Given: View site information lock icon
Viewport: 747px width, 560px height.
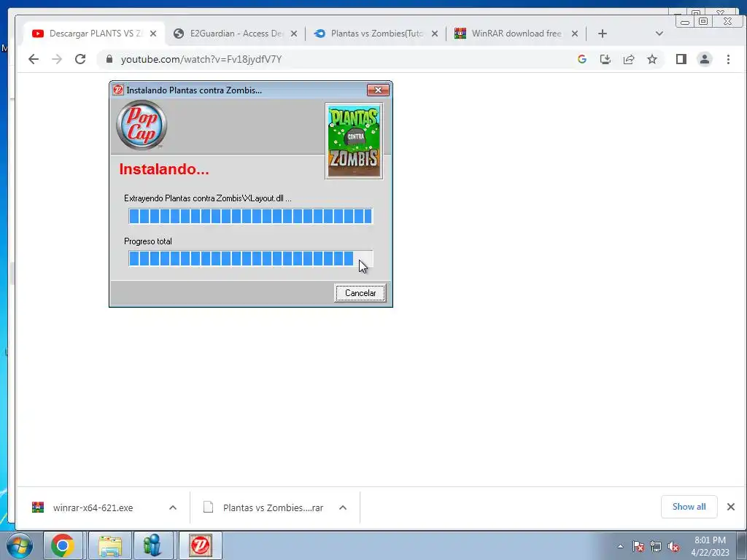Looking at the screenshot, I should (109, 59).
